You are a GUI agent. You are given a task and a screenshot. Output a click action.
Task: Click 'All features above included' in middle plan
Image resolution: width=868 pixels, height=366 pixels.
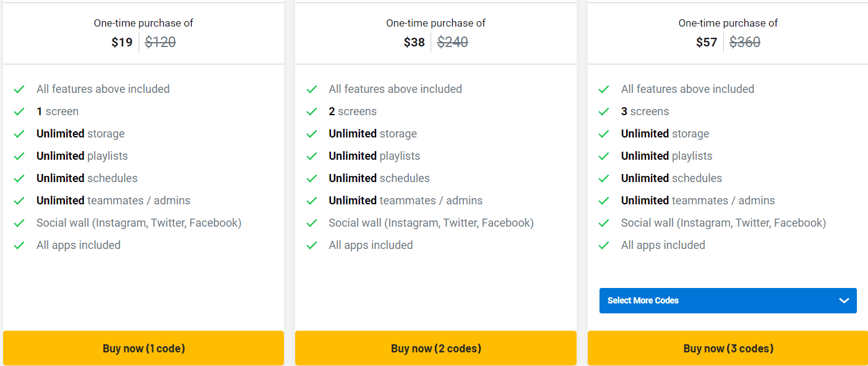(x=395, y=89)
